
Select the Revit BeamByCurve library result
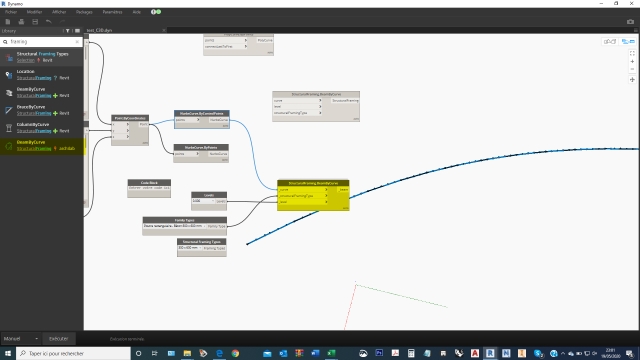click(42, 92)
